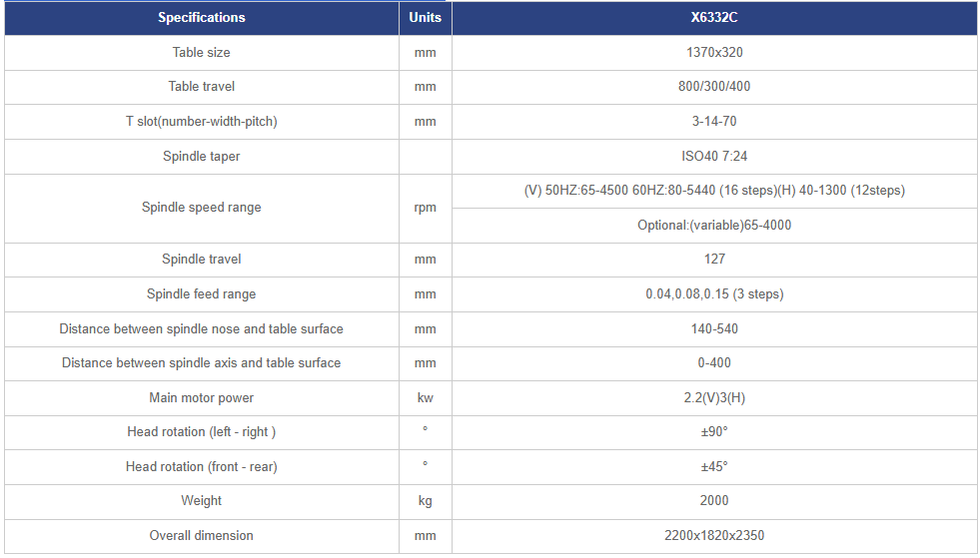This screenshot has width=980, height=558.
Task: Select the ISO40 7:24 spindle taper value
Action: click(714, 156)
